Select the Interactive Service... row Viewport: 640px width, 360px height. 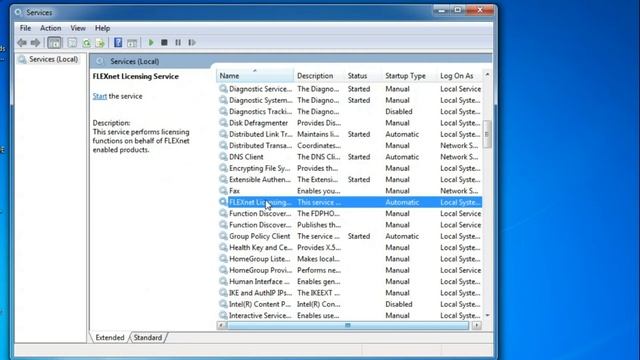pyautogui.click(x=350, y=316)
